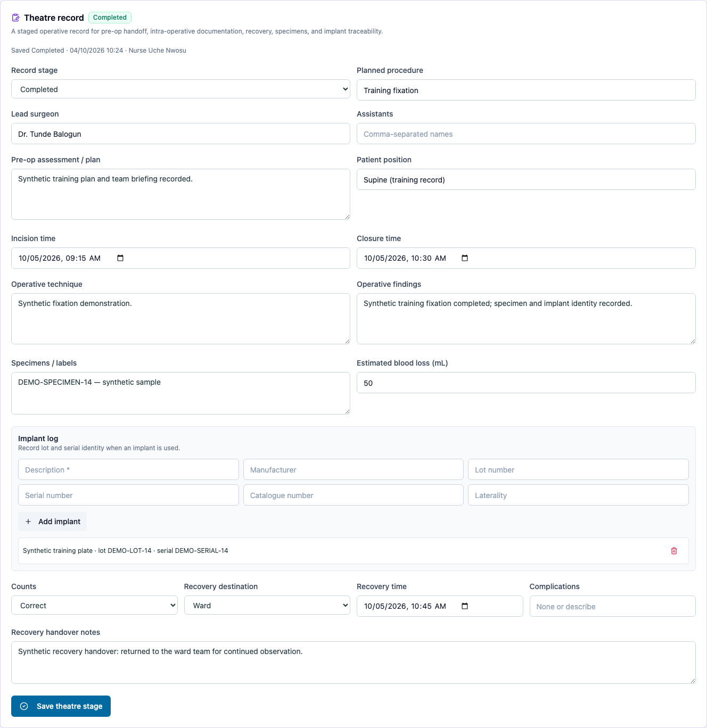Click the Saved Completed timestamp line

click(98, 51)
